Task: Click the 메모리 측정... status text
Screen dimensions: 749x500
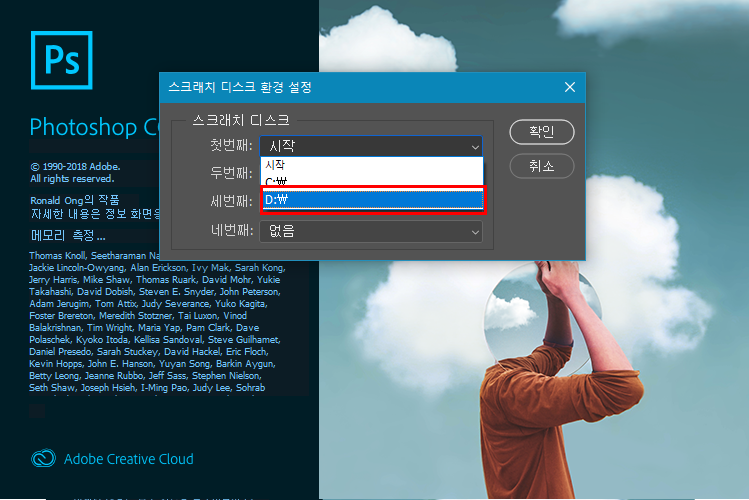Action: point(68,235)
